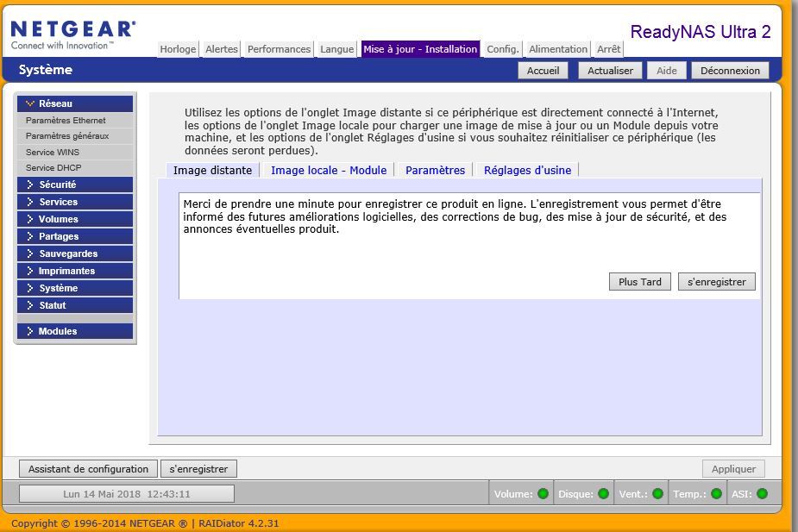The width and height of the screenshot is (798, 532).
Task: Open Paramètres Ethernet
Action: click(x=75, y=121)
